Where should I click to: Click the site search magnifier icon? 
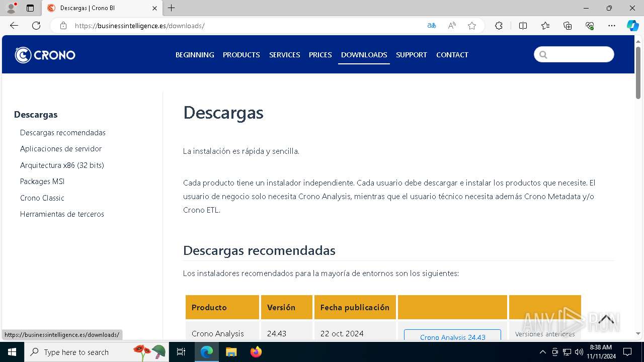tap(543, 54)
